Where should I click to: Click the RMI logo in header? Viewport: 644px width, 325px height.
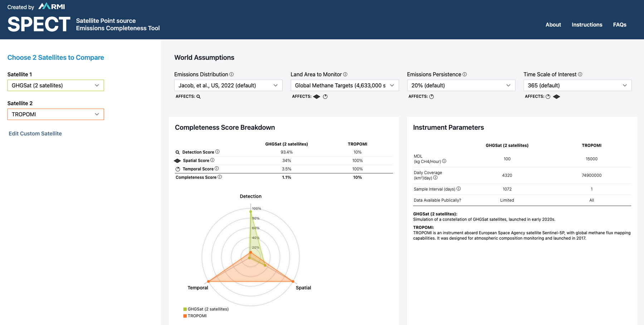click(x=52, y=6)
